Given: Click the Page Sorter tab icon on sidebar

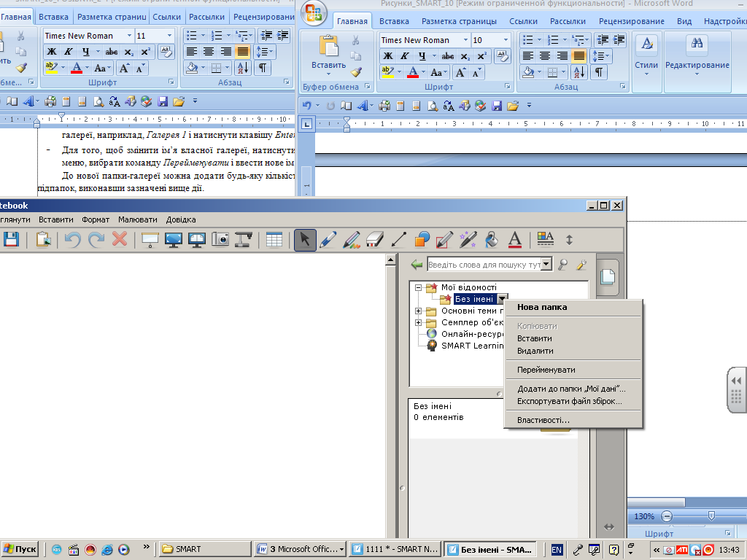Looking at the screenshot, I should coord(608,276).
